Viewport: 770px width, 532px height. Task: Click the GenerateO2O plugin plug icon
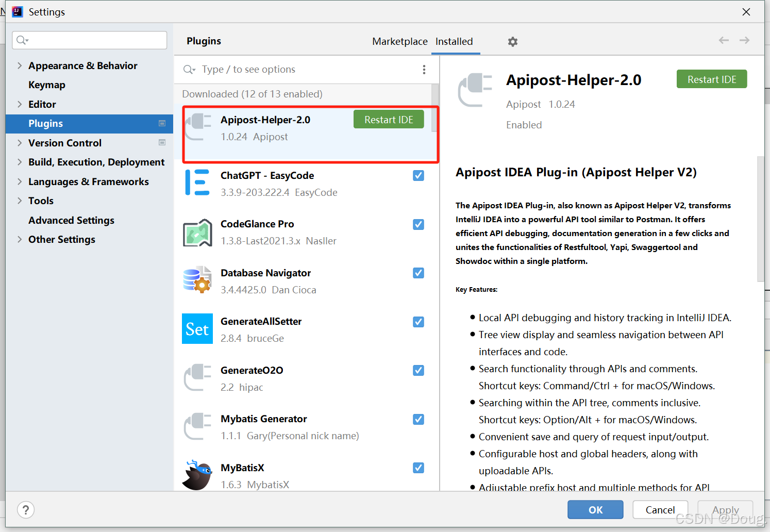(x=197, y=377)
